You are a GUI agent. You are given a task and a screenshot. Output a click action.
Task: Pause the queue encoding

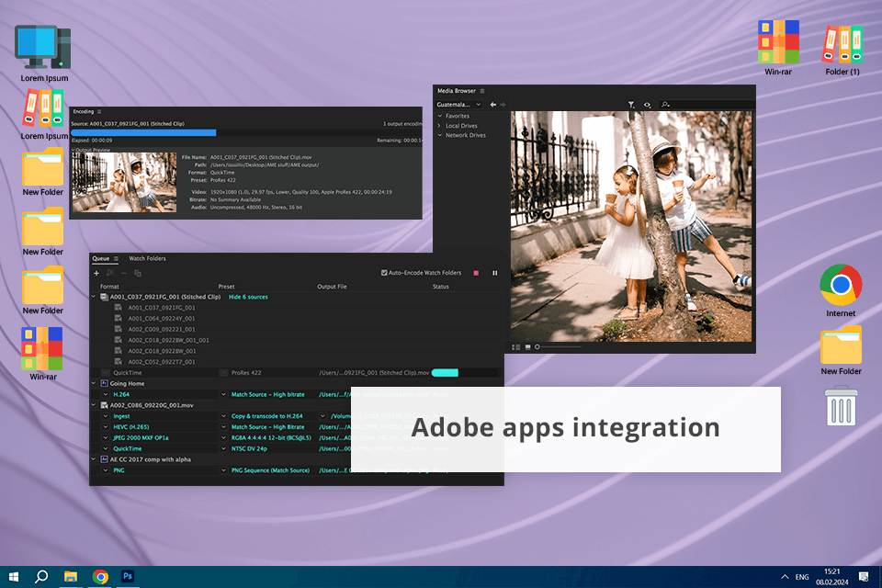tap(495, 273)
